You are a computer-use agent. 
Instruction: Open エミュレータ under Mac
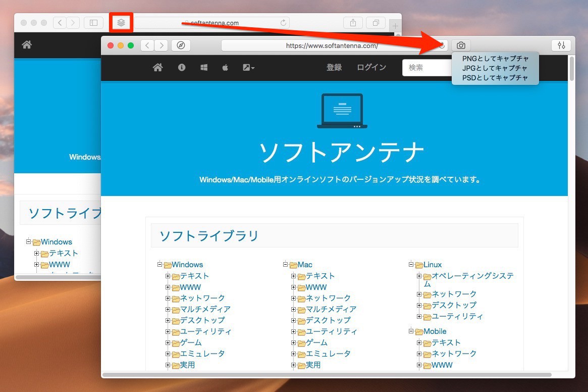(x=328, y=354)
